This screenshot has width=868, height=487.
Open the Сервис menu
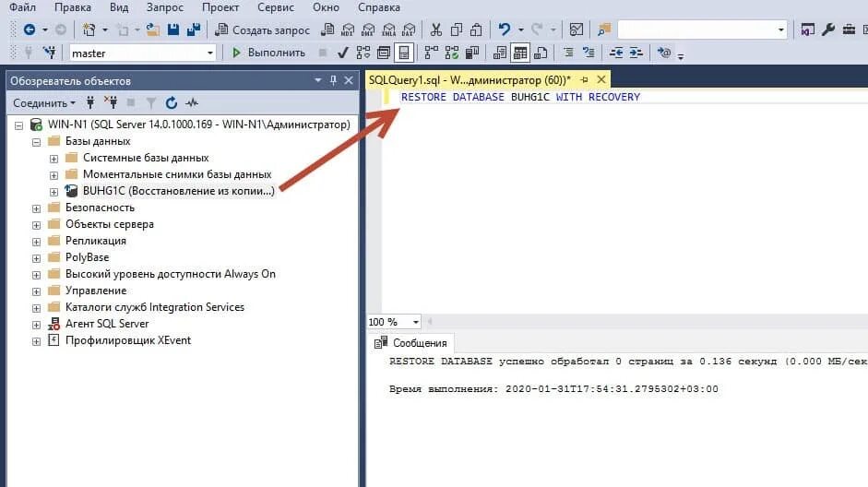(276, 7)
